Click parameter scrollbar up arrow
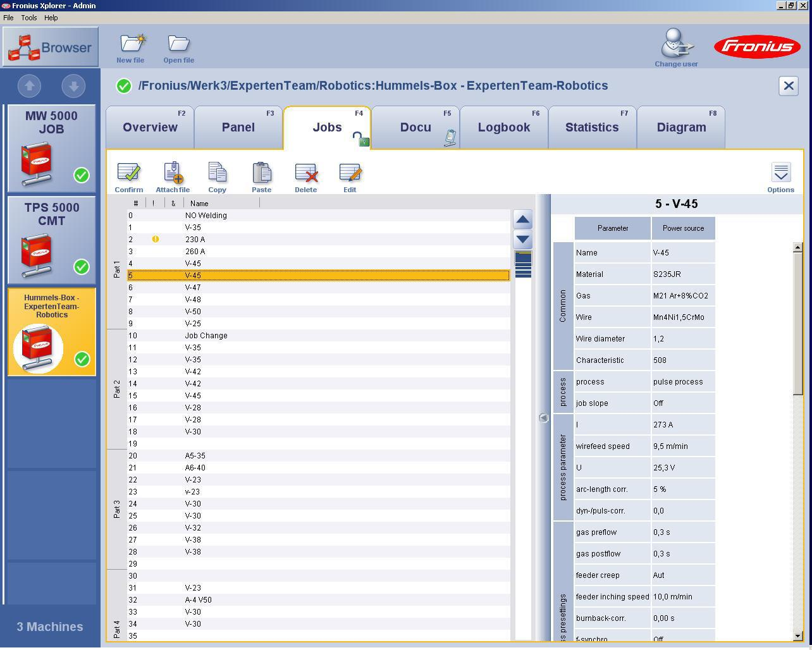 [x=797, y=247]
